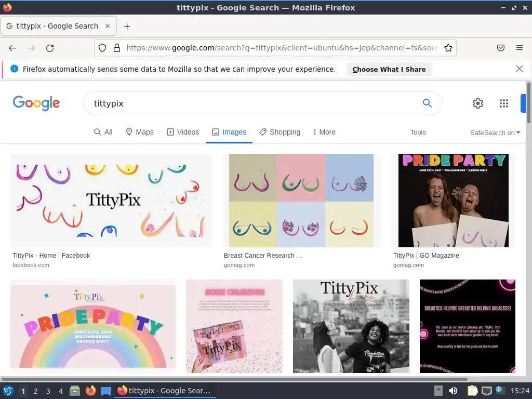This screenshot has width=532, height=399.
Task: Open the volume control tray icon
Action: 453,391
